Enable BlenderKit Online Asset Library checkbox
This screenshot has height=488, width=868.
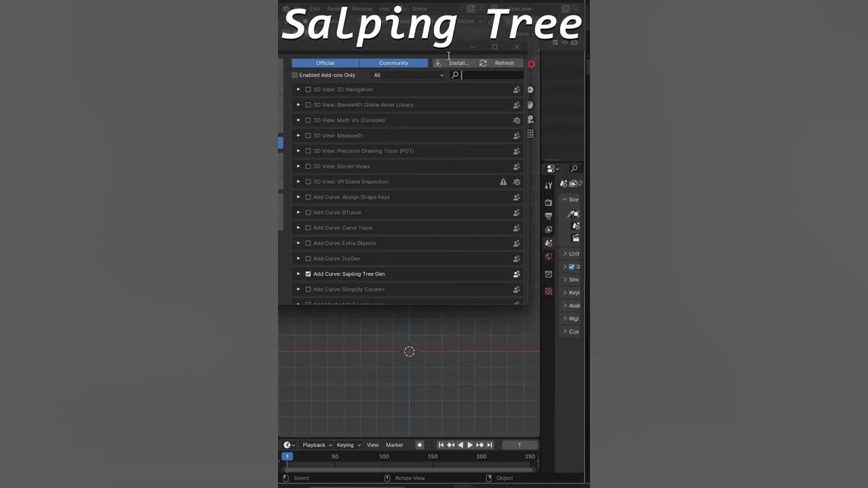pyautogui.click(x=308, y=105)
